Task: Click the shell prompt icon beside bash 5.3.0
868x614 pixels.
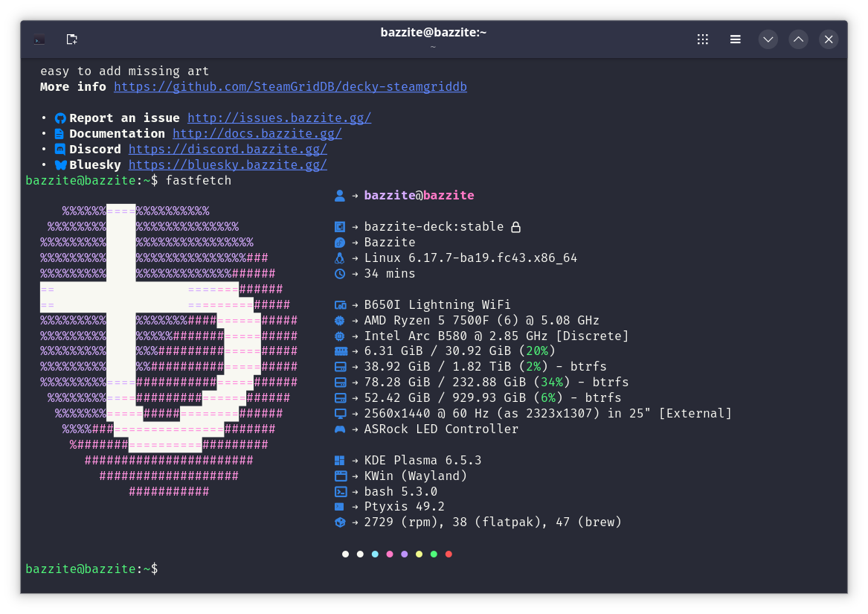Action: pyautogui.click(x=341, y=491)
